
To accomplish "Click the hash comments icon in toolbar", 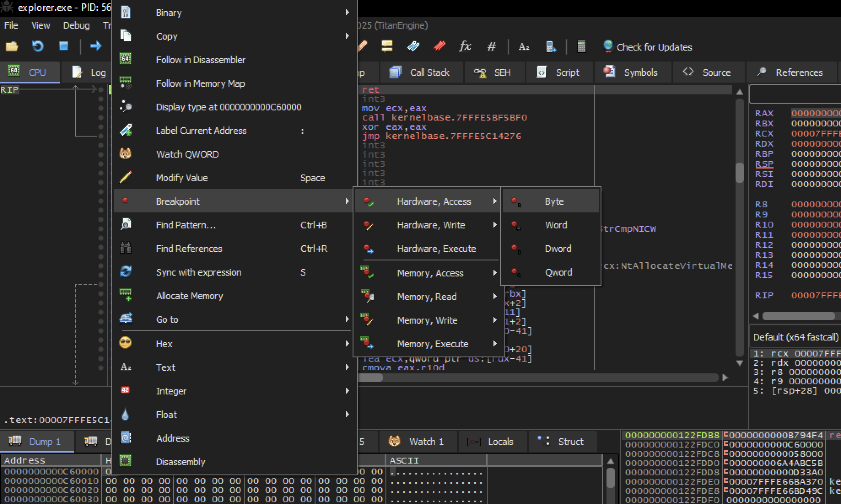I will coord(491,47).
